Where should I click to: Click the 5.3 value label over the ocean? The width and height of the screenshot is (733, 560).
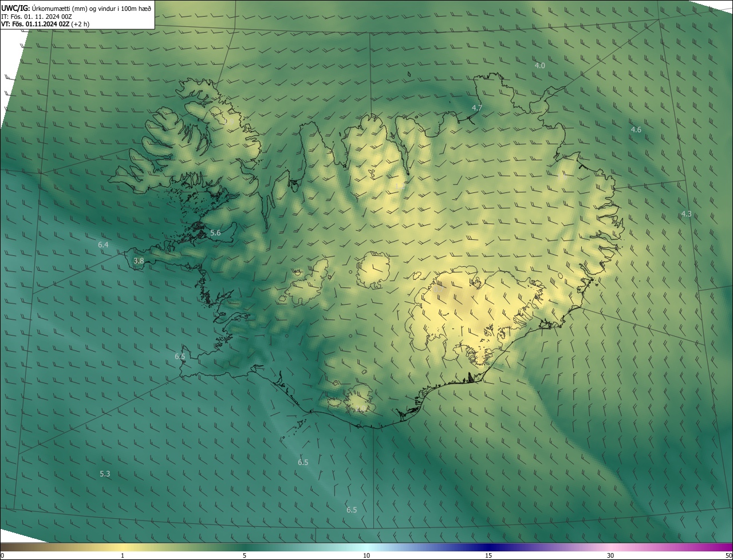pyautogui.click(x=105, y=474)
